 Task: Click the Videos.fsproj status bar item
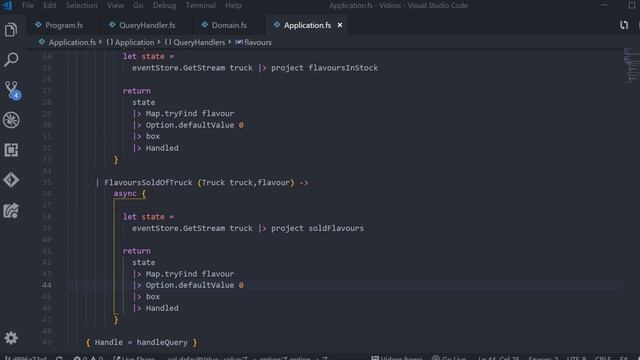point(397,358)
